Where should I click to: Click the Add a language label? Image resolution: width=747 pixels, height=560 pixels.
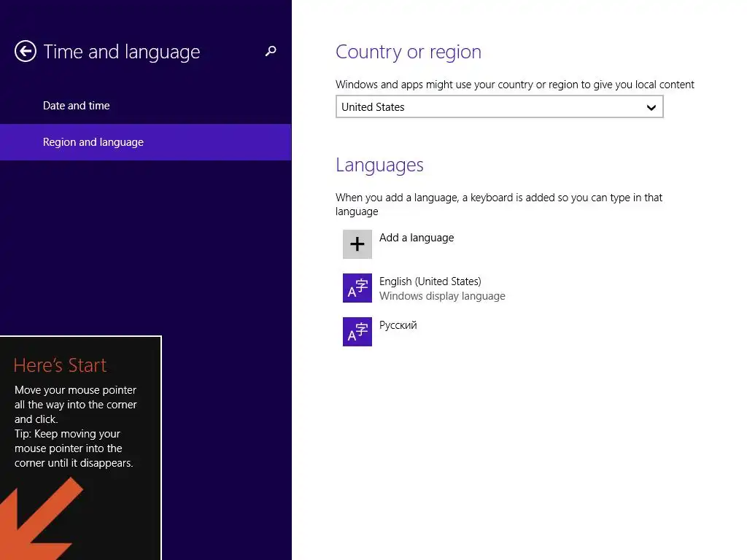tap(417, 238)
